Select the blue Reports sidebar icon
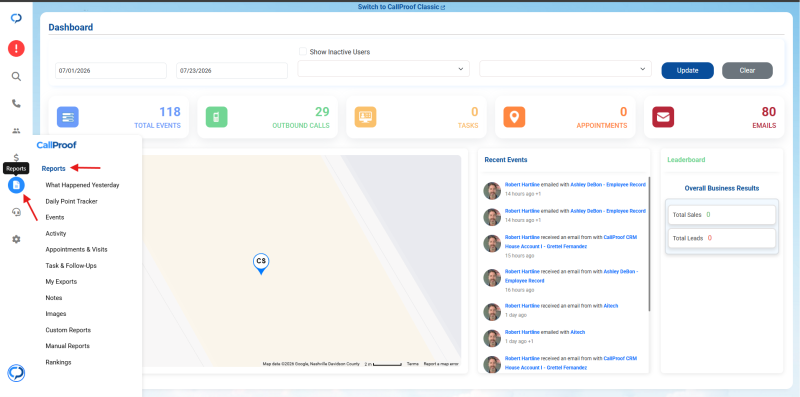The height and width of the screenshot is (397, 800). point(16,185)
